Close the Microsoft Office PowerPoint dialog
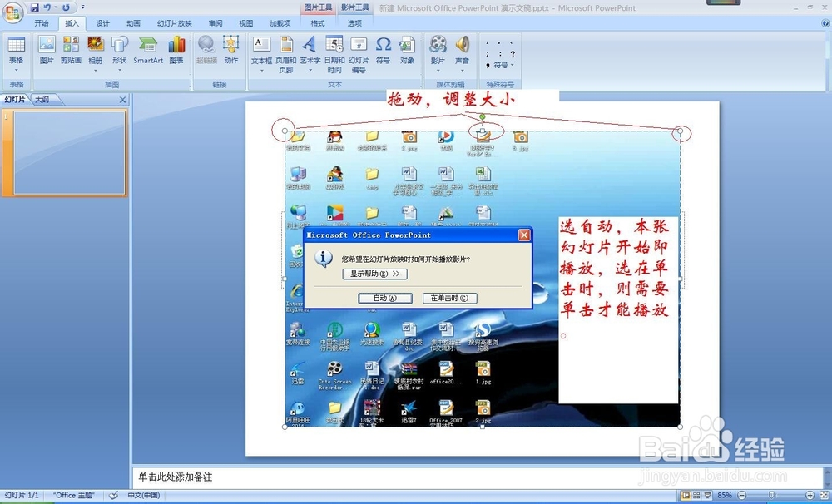 [523, 235]
